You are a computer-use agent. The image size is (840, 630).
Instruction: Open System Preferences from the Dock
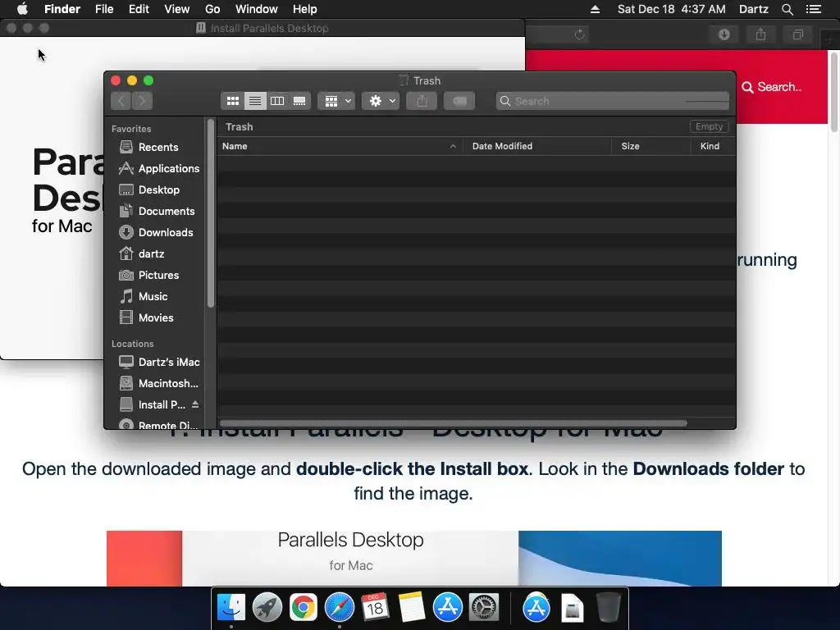(x=484, y=608)
